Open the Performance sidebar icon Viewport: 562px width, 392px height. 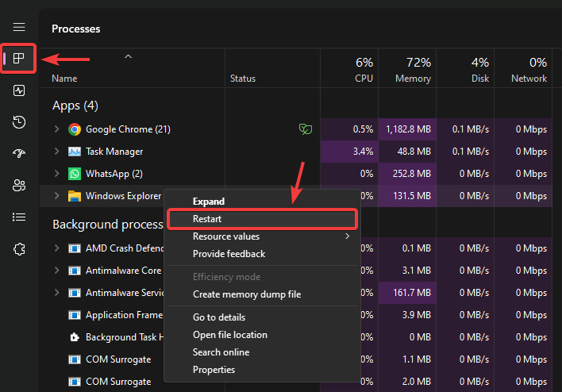[19, 90]
